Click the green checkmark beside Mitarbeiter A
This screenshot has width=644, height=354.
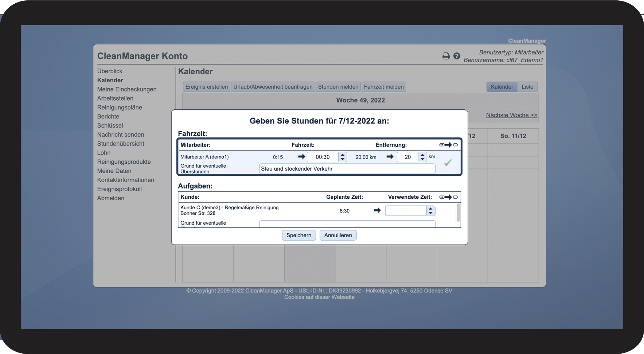coord(448,163)
